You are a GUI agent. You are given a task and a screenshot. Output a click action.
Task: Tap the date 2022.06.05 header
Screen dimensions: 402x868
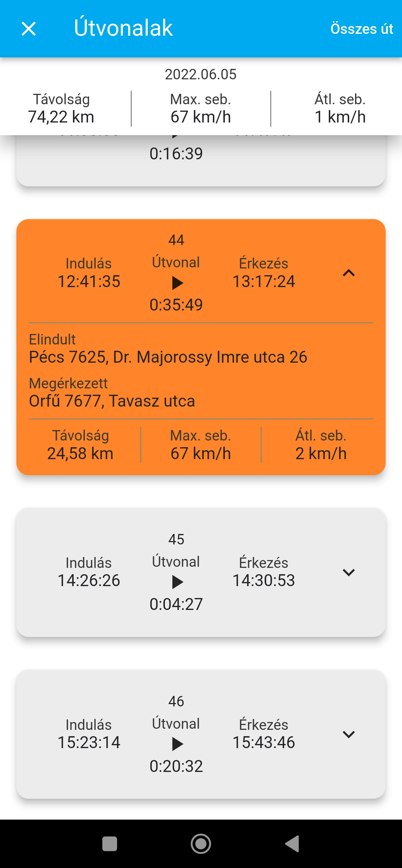point(201,74)
